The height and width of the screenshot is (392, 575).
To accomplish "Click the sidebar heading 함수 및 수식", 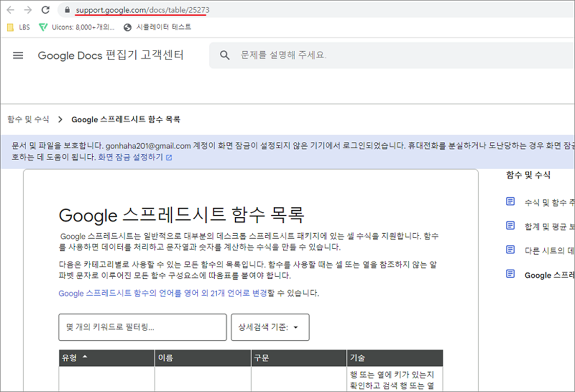I will point(528,175).
